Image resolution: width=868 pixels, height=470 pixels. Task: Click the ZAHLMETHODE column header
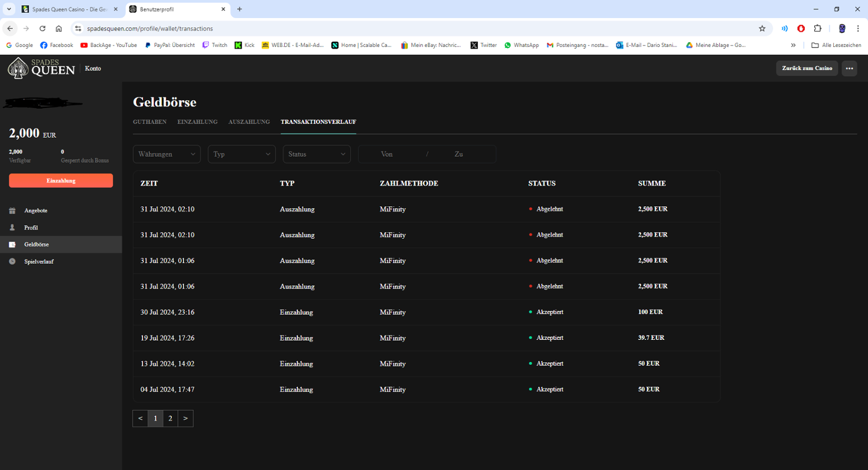pos(409,183)
